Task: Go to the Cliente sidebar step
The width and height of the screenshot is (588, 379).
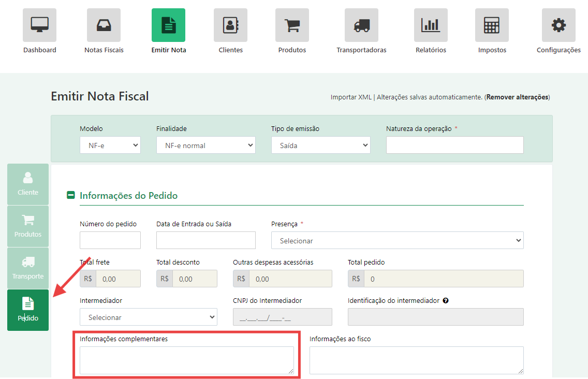Action: tap(28, 184)
